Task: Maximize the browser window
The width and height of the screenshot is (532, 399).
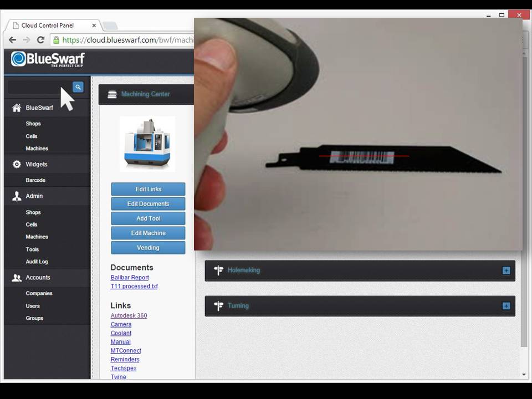Action: coord(502,14)
